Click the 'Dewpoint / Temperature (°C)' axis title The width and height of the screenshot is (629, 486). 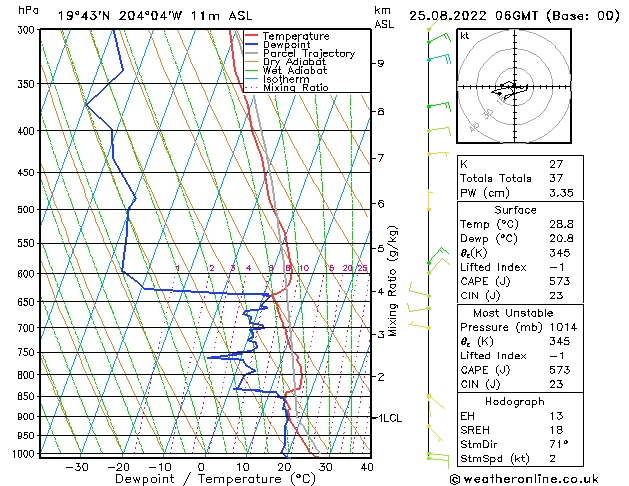click(215, 479)
